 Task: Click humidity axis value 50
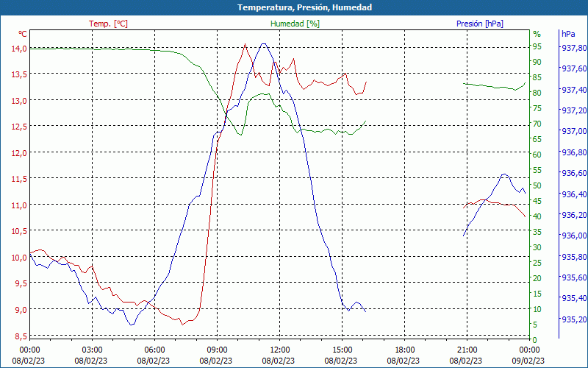click(x=537, y=185)
